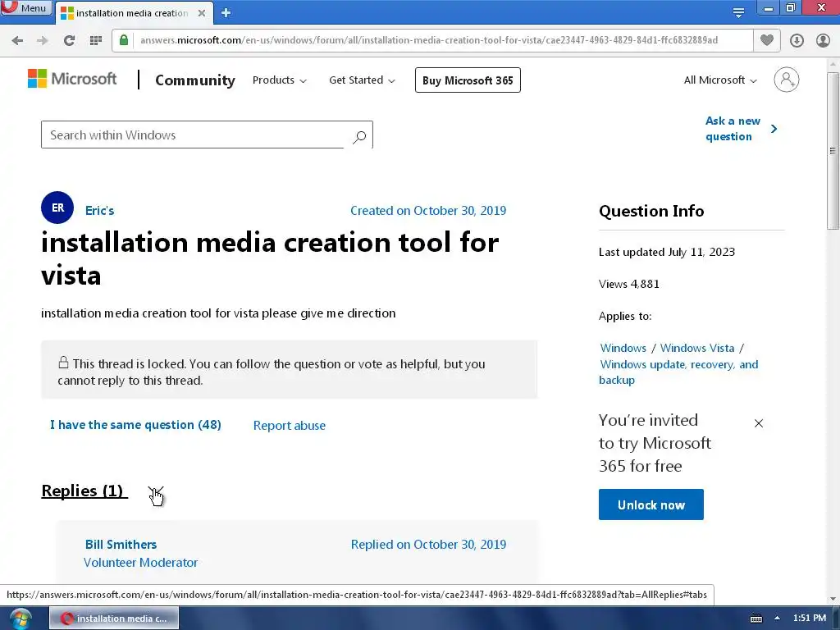The width and height of the screenshot is (840, 630).
Task: Go forward with the forward arrow
Action: pos(43,40)
